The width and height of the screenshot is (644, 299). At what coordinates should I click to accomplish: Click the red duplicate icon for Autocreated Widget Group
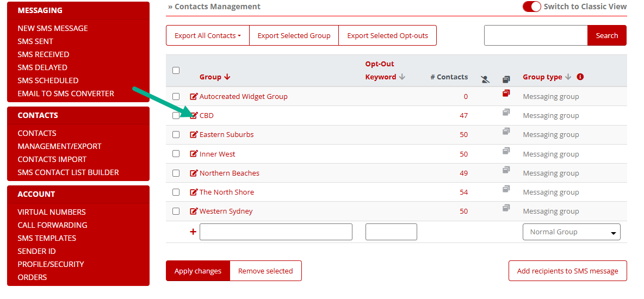point(506,94)
